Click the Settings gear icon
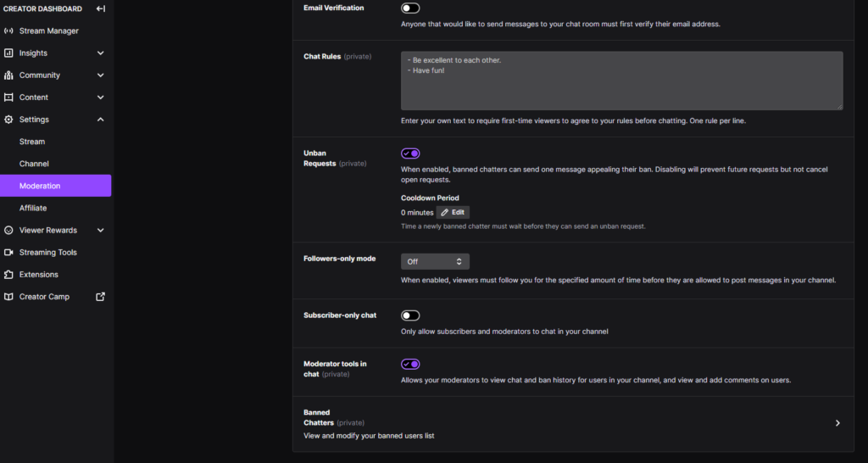Screen dimensions: 868x463 (x=9, y=120)
